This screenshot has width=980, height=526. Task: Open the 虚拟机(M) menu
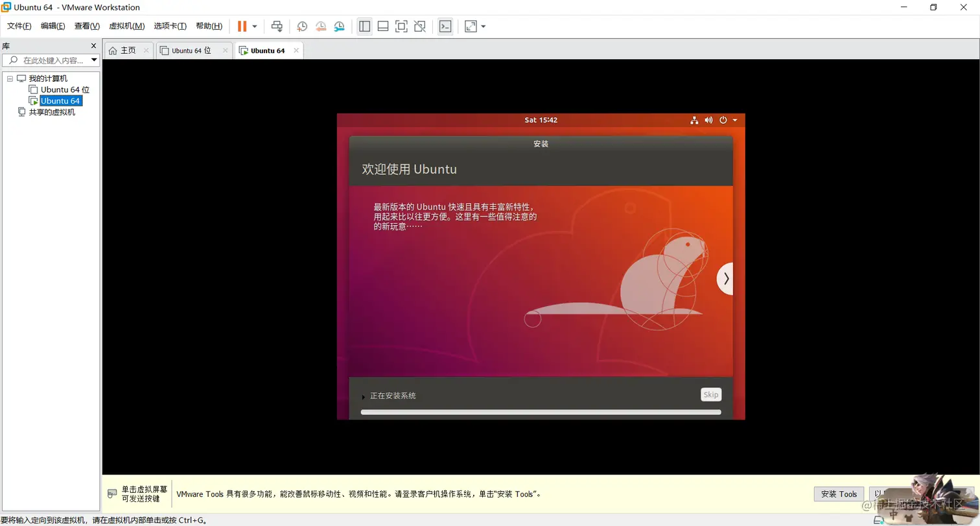(126, 26)
